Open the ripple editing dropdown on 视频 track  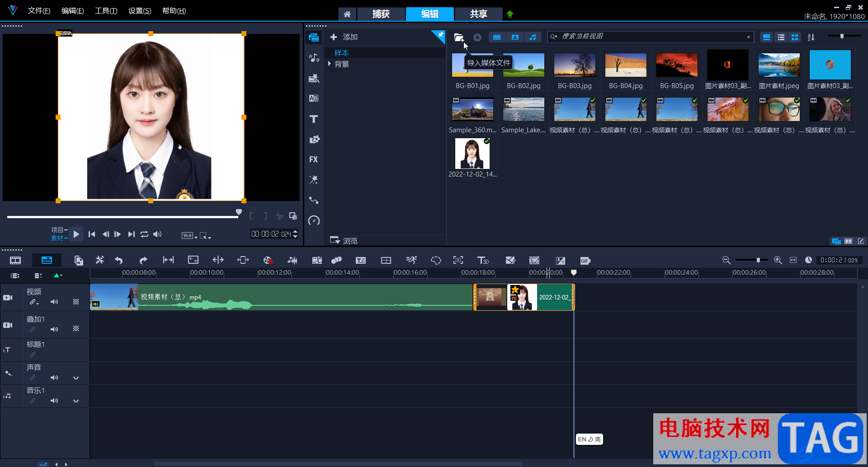[x=34, y=302]
